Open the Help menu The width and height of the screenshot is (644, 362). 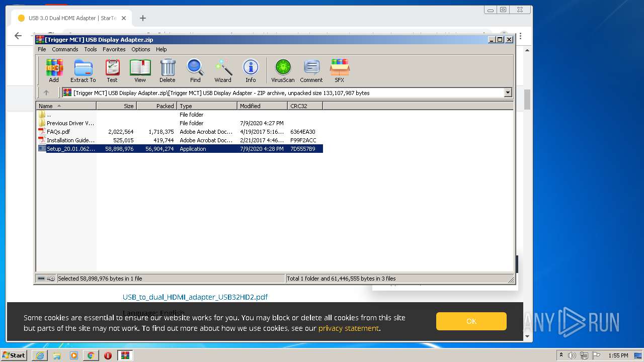click(x=162, y=49)
